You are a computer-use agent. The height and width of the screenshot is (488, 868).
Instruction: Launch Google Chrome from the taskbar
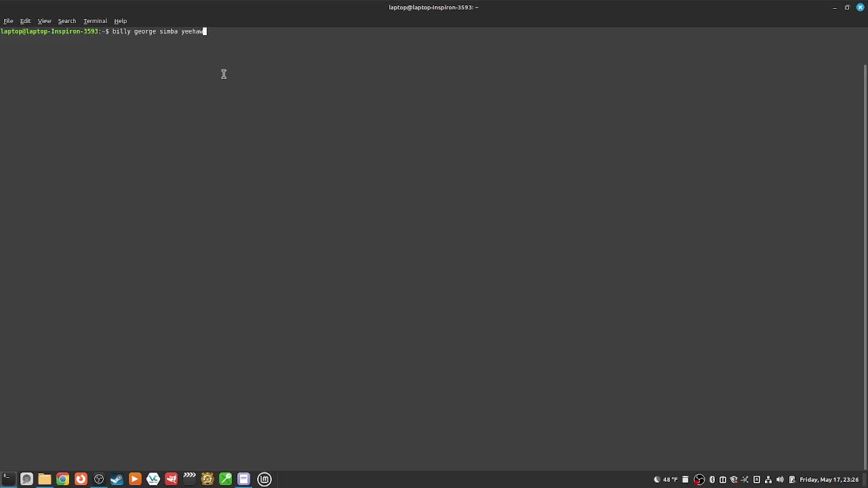click(62, 479)
